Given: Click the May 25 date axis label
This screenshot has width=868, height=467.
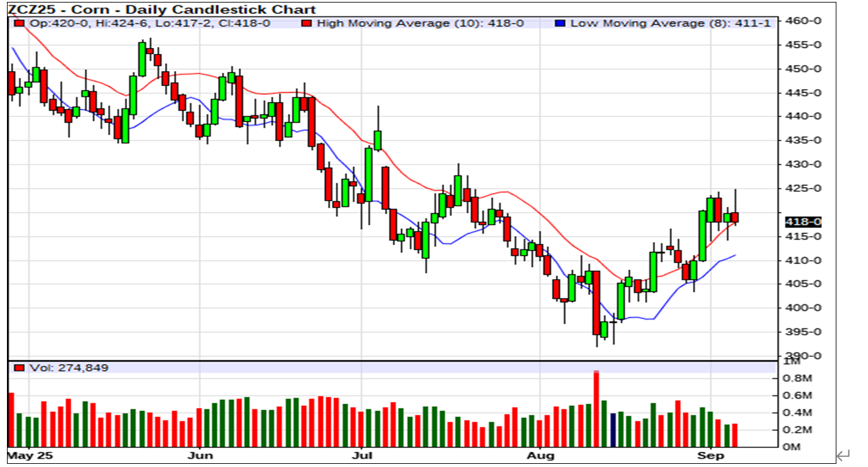Looking at the screenshot, I should point(30,455).
